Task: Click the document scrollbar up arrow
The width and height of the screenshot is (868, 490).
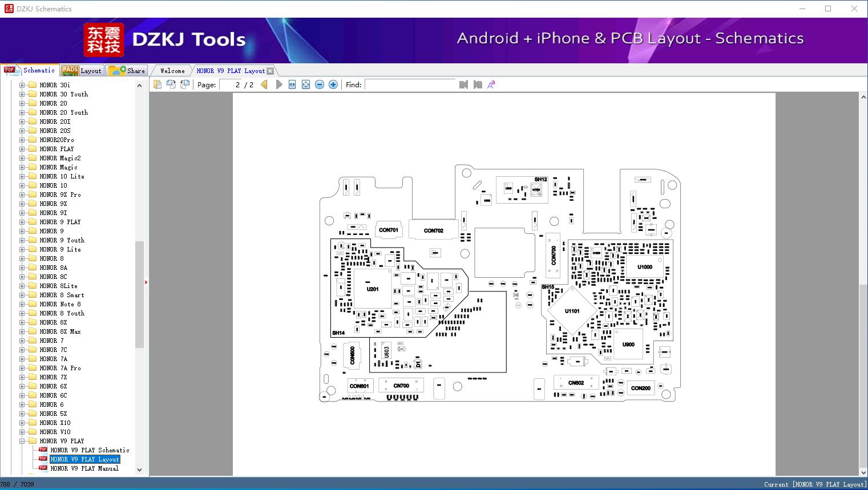Action: point(863,98)
